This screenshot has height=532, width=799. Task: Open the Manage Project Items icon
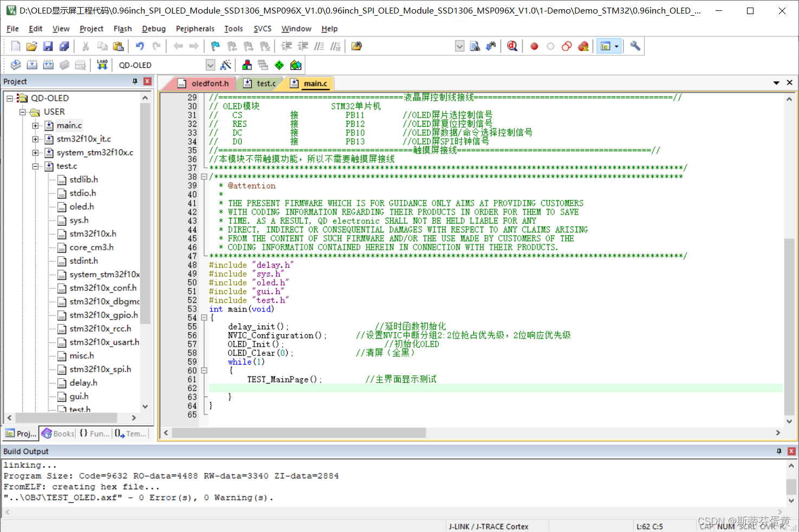tap(247, 65)
